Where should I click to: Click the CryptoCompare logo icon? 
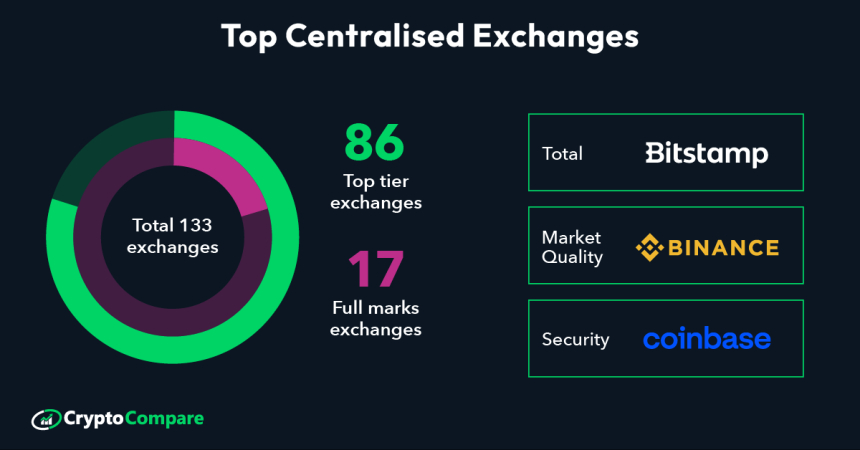click(46, 419)
